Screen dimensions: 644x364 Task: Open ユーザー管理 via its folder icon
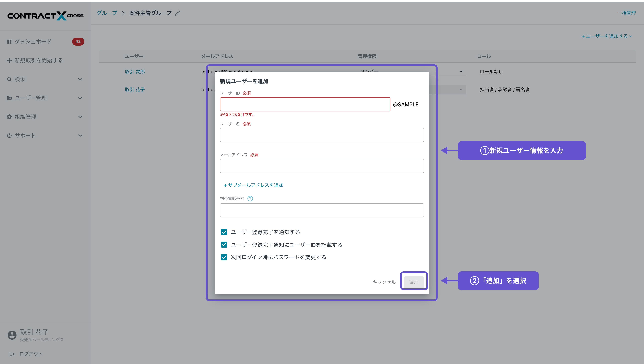click(9, 98)
